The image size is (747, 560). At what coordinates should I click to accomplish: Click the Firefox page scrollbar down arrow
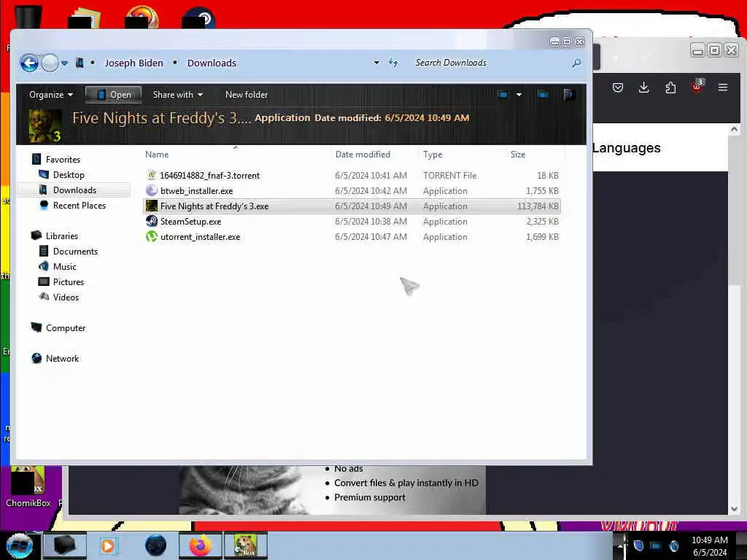click(x=734, y=509)
